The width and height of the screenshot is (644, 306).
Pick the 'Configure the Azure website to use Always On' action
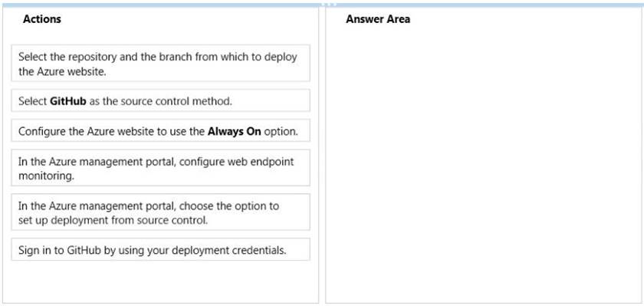point(160,131)
